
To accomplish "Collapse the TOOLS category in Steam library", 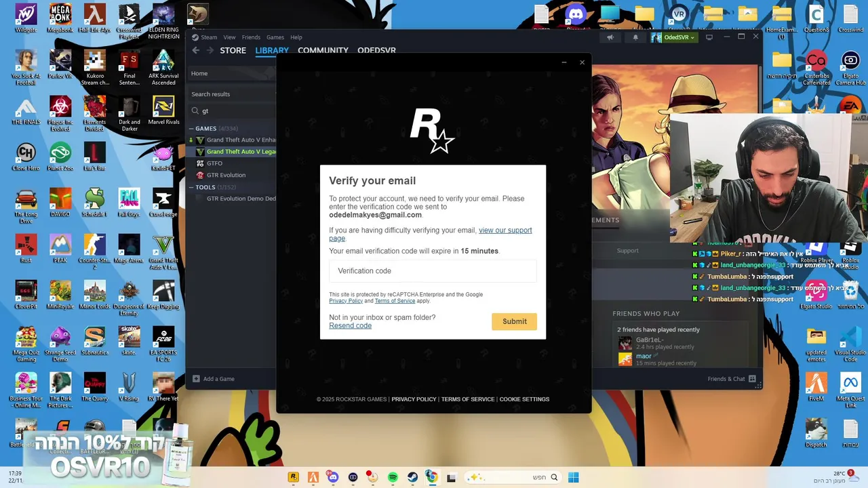I will [x=192, y=187].
